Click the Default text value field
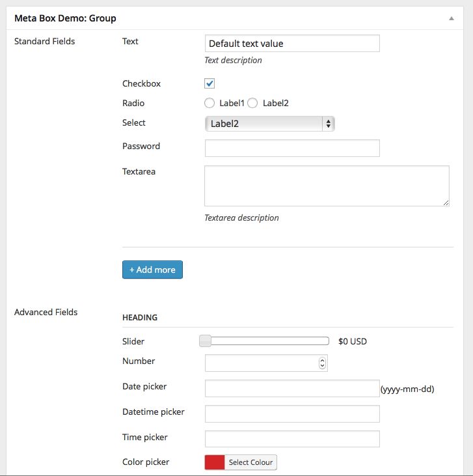 (291, 44)
